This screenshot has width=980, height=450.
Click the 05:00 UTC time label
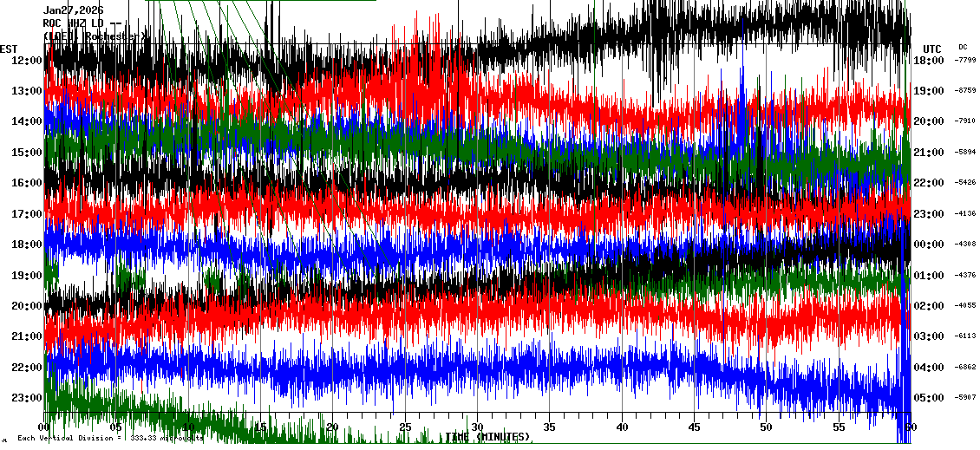928,397
